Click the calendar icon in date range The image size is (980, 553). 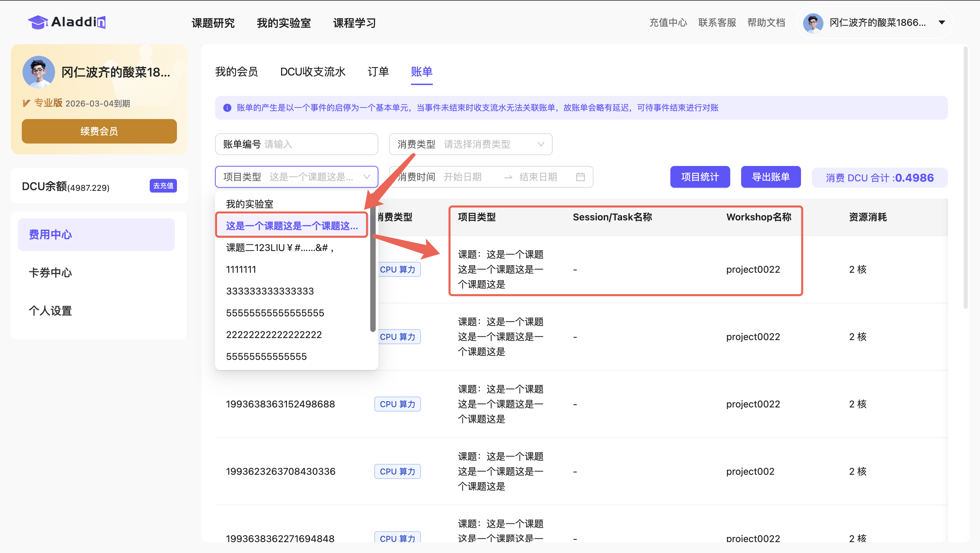pyautogui.click(x=580, y=177)
